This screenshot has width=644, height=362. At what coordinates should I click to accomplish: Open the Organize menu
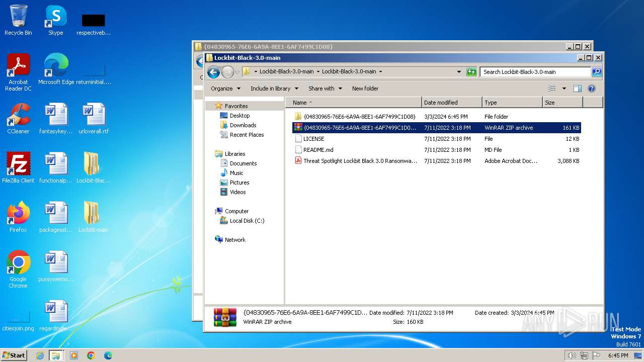[x=225, y=88]
